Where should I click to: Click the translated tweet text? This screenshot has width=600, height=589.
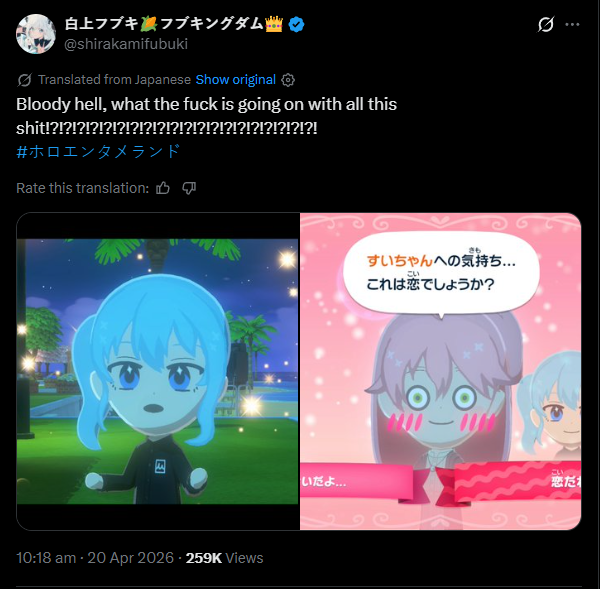coord(206,116)
